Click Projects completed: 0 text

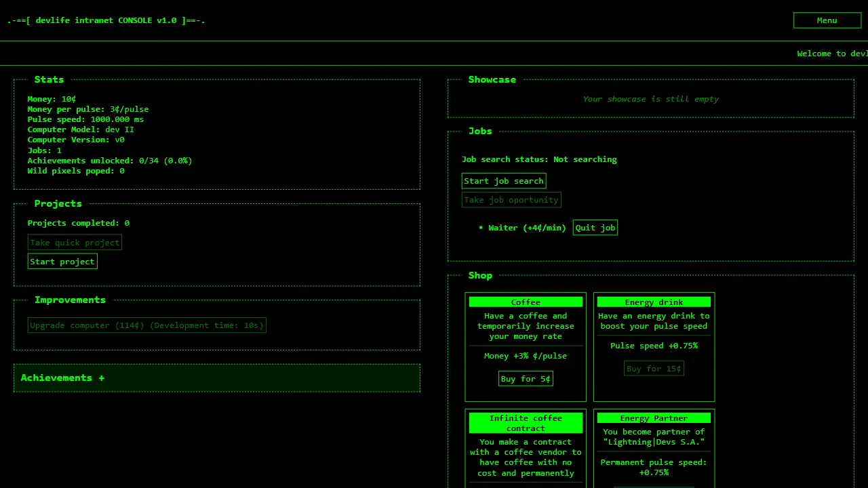(x=78, y=223)
